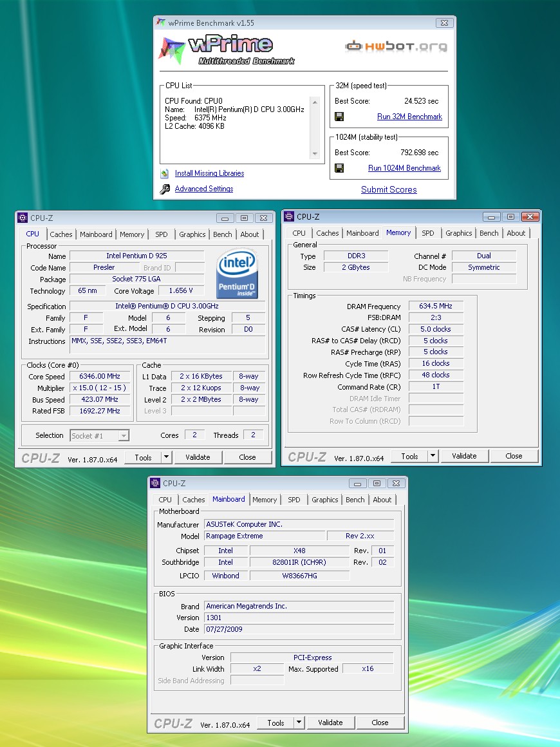Viewport: 560px width, 747px height.
Task: Open Install Missing Libraries link
Action: (210, 173)
